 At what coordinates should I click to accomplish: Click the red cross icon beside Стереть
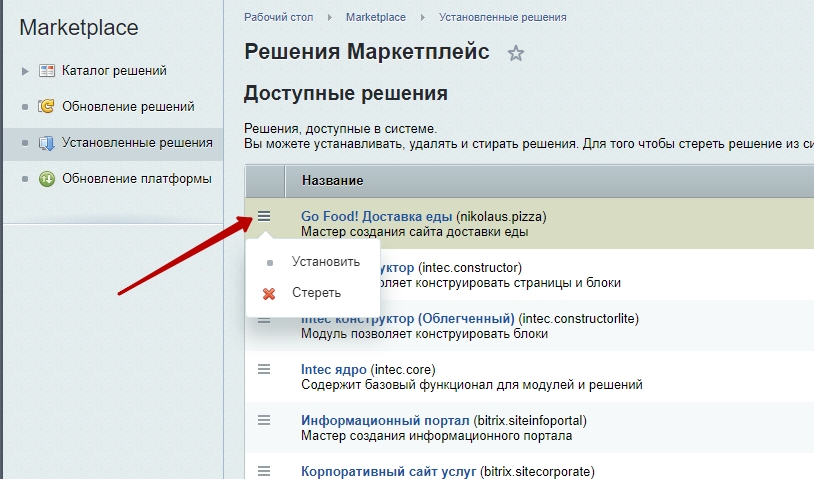pyautogui.click(x=269, y=294)
